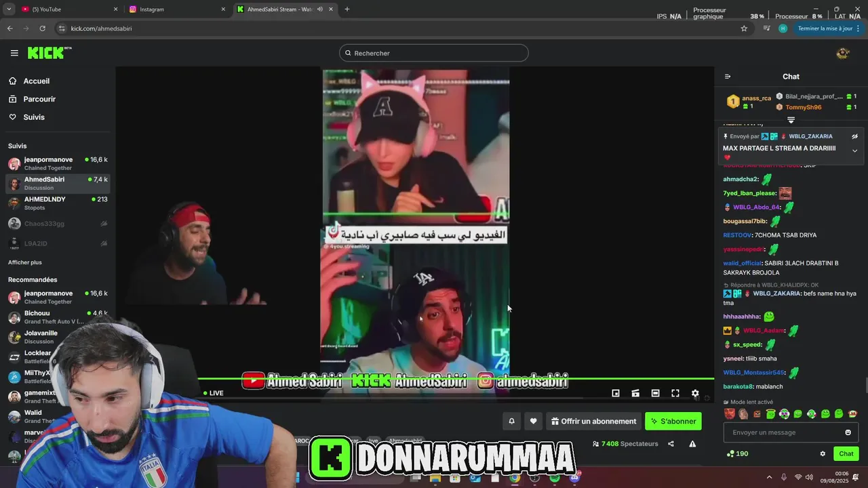The height and width of the screenshot is (488, 868).
Task: Bookmark this page with star icon
Action: pyautogui.click(x=744, y=28)
